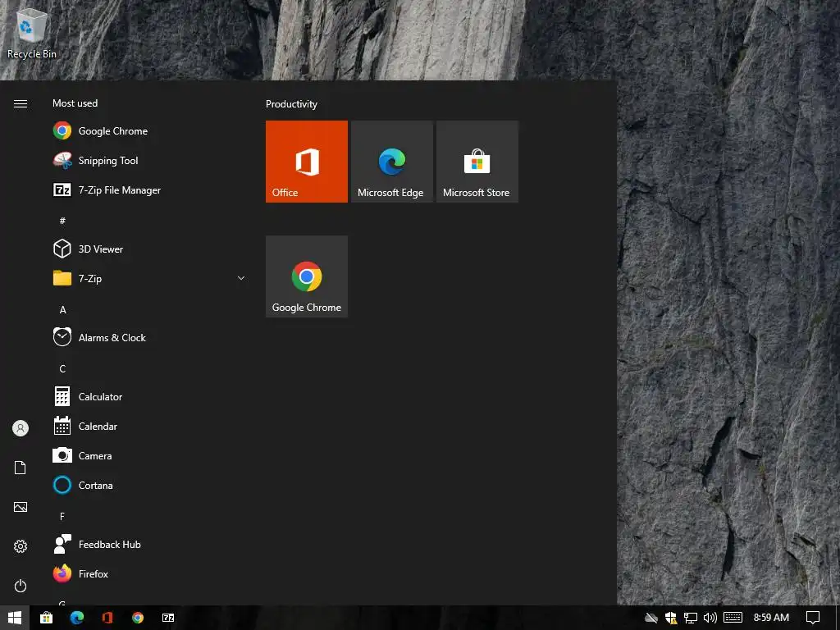840x630 pixels.
Task: Click the Windows Start button
Action: tap(15, 618)
